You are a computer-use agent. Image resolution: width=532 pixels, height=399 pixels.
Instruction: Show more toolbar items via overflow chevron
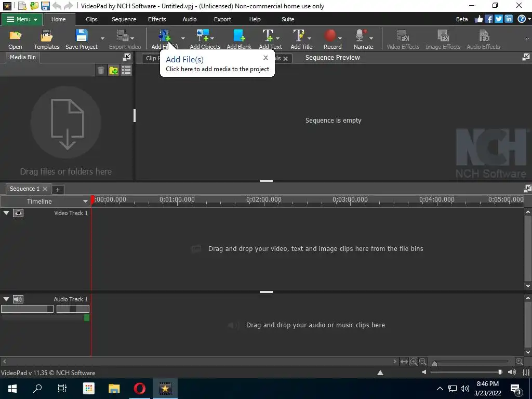pyautogui.click(x=527, y=38)
